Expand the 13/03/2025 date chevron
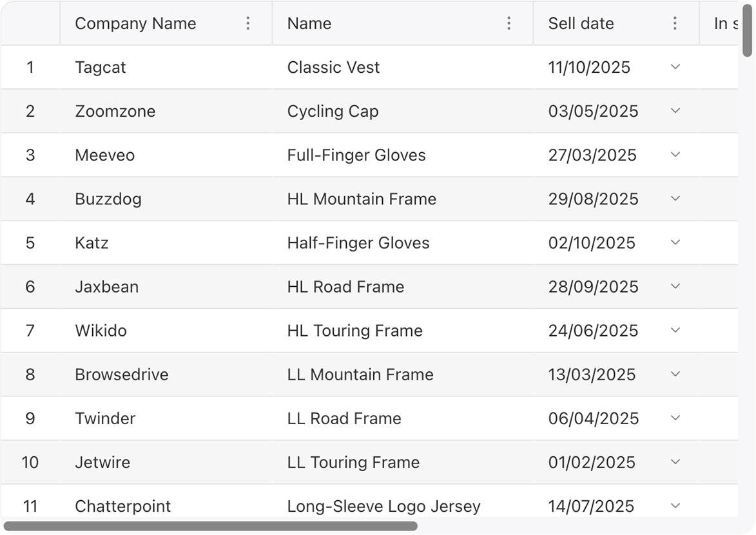The image size is (756, 535). click(x=675, y=374)
